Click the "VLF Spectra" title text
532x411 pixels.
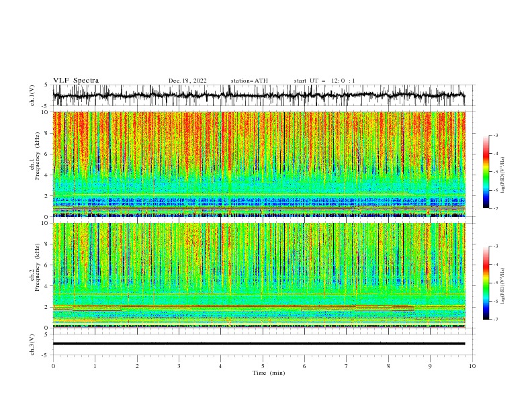click(x=76, y=81)
